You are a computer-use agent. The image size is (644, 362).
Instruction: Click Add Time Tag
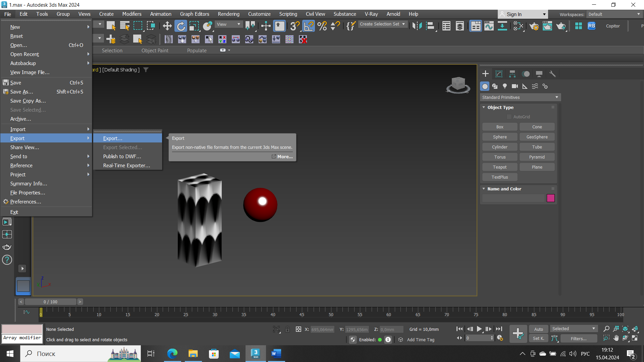point(420,340)
